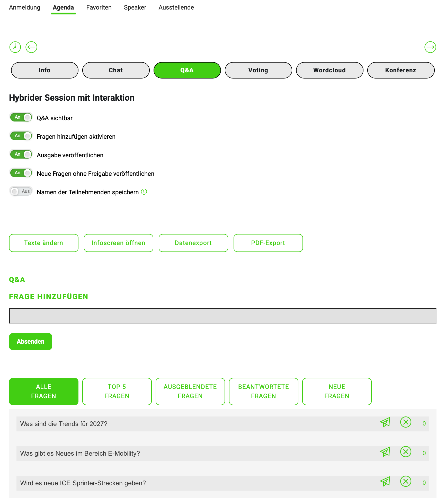The image size is (445, 504).
Task: Open the Ausstellende menu item
Action: 176,7
